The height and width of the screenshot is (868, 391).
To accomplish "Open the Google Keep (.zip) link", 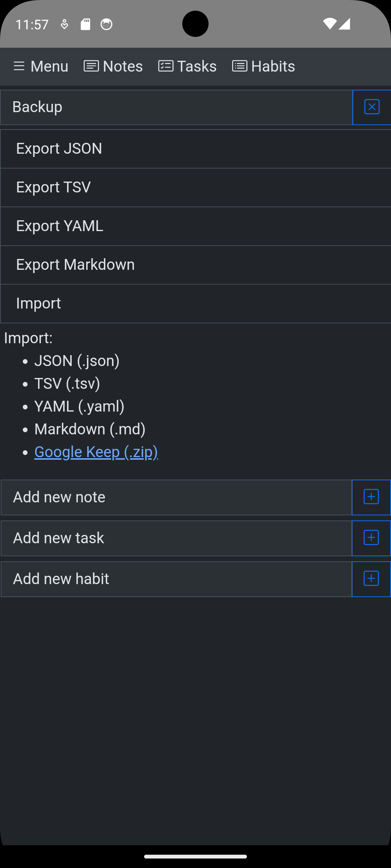I will (96, 452).
